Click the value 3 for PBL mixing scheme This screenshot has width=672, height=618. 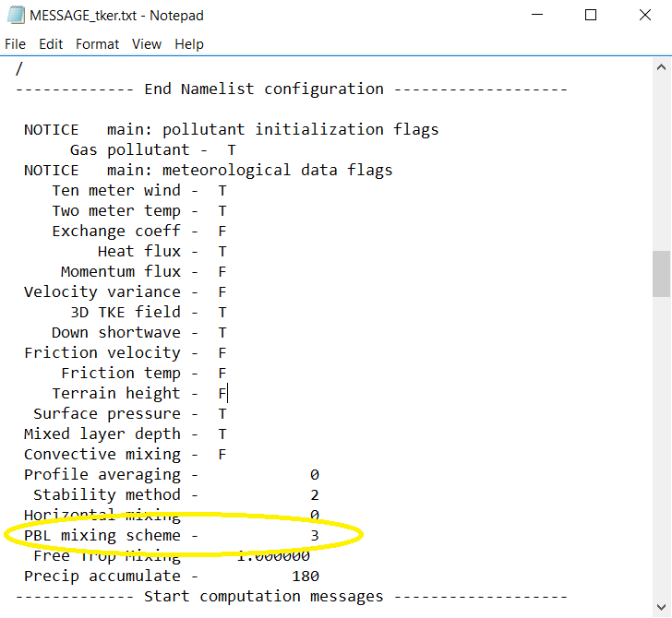(315, 535)
